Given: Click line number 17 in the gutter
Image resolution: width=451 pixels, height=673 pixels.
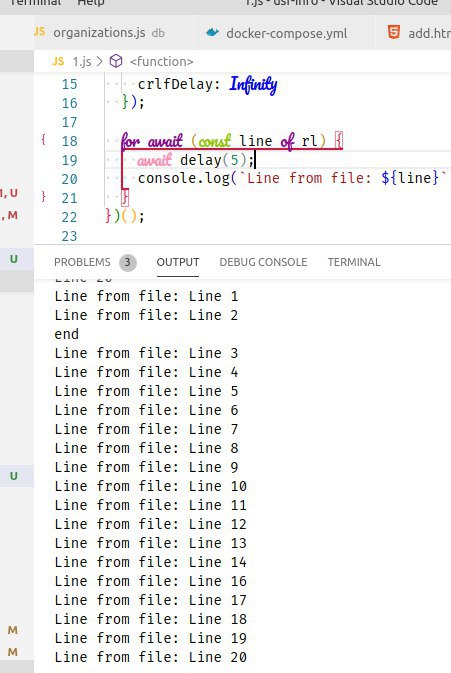Looking at the screenshot, I should pos(70,122).
